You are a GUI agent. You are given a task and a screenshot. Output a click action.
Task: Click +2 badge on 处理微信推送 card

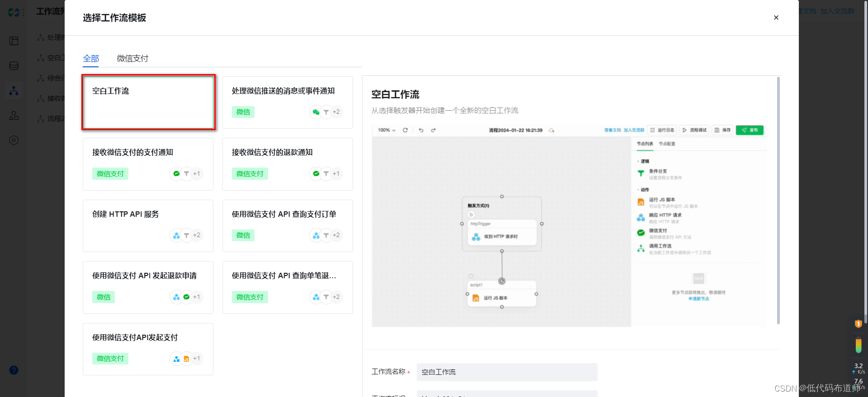[336, 112]
